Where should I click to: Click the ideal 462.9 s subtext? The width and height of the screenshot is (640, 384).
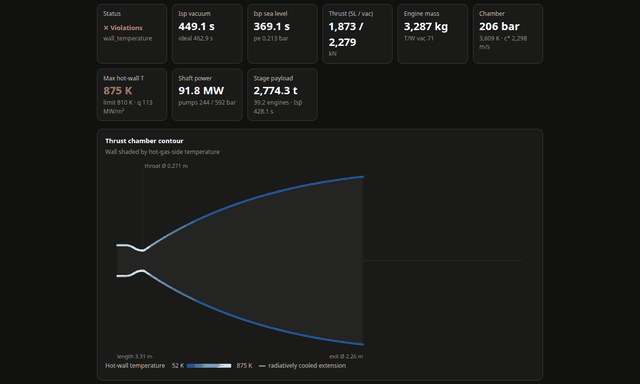click(196, 38)
